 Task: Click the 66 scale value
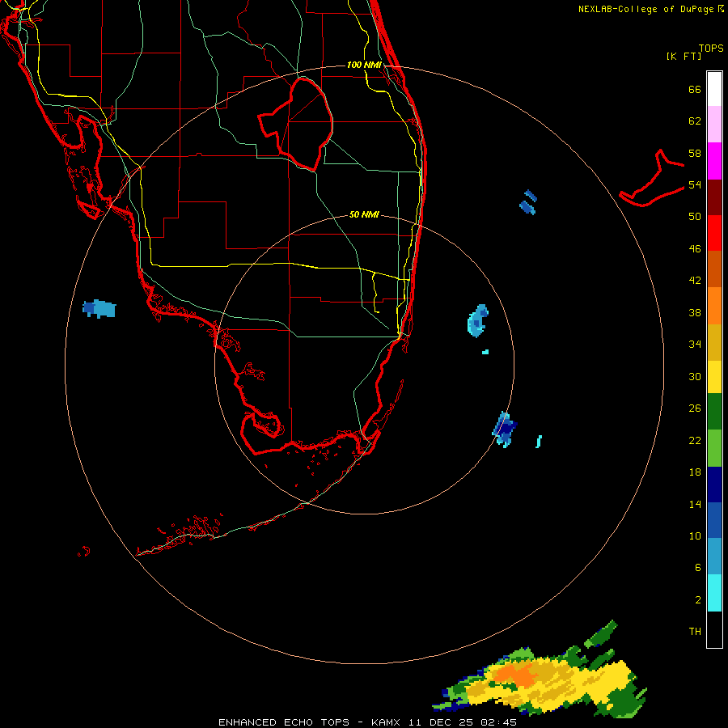coord(695,90)
